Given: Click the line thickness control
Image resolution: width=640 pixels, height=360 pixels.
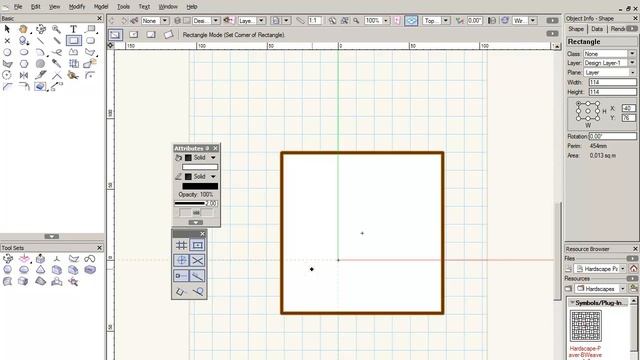Looking at the screenshot, I should tap(196, 203).
